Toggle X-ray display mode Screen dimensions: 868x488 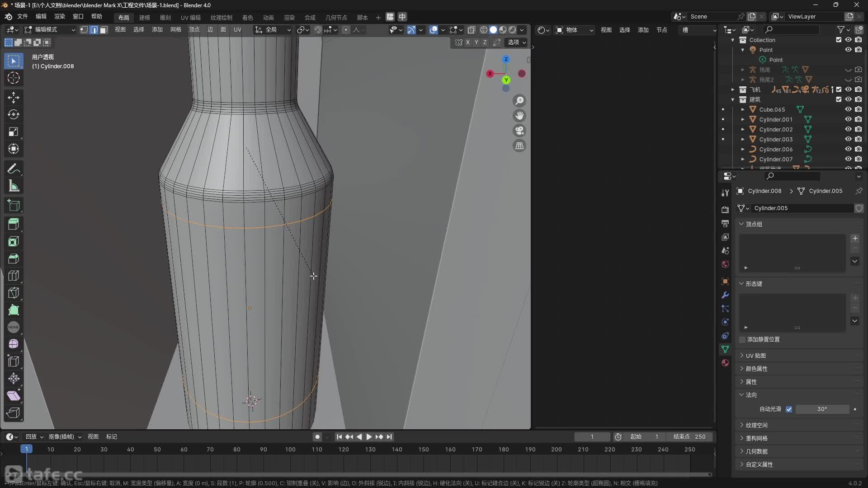(x=471, y=30)
